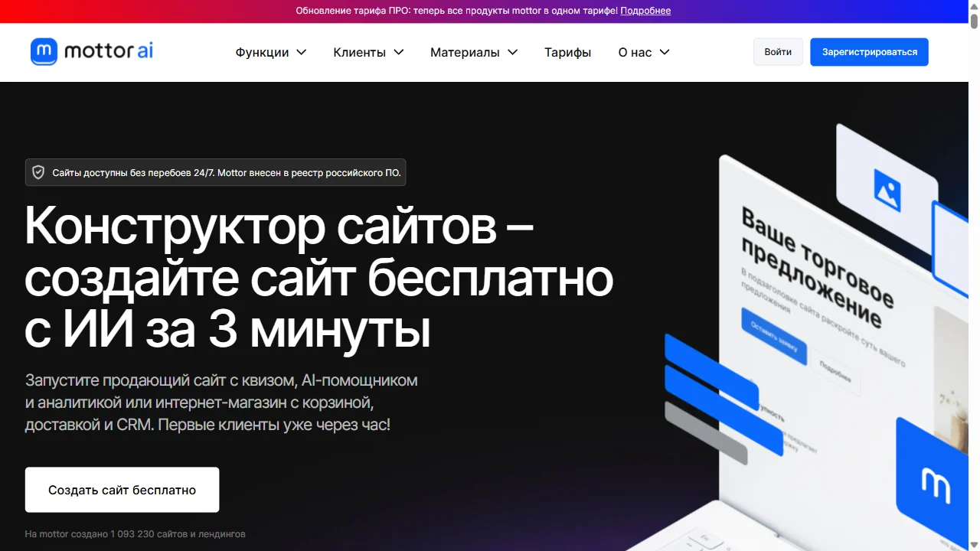The image size is (980, 551).
Task: Click the badge text about реестр российского ПО
Action: [227, 173]
